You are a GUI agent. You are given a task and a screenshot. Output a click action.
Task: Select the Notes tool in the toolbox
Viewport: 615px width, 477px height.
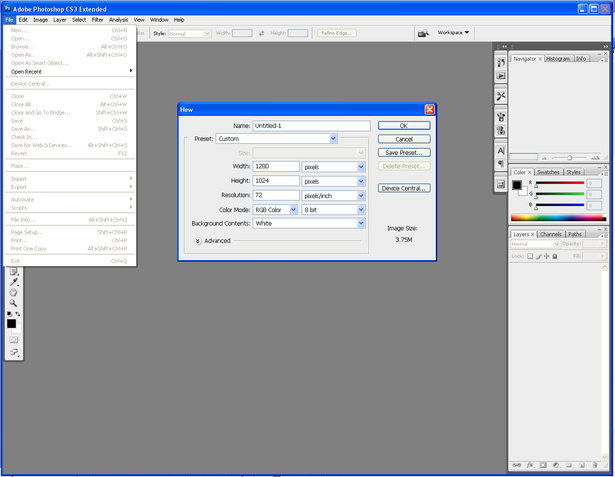point(13,271)
